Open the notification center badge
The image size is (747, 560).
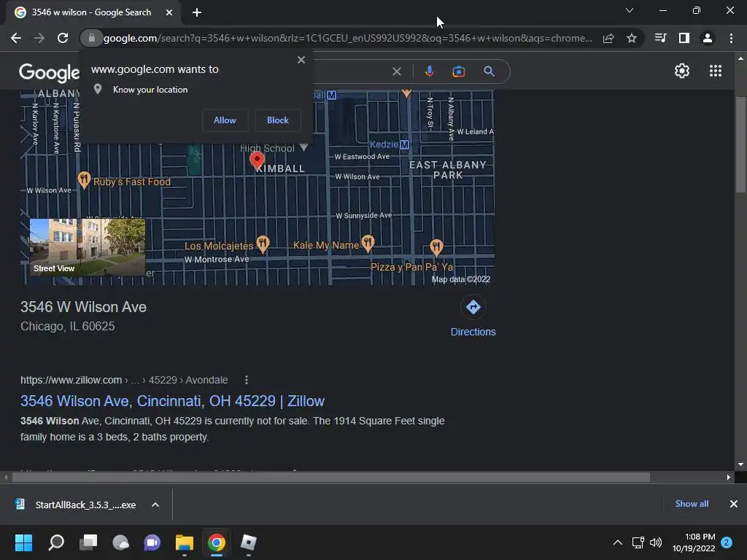727,542
